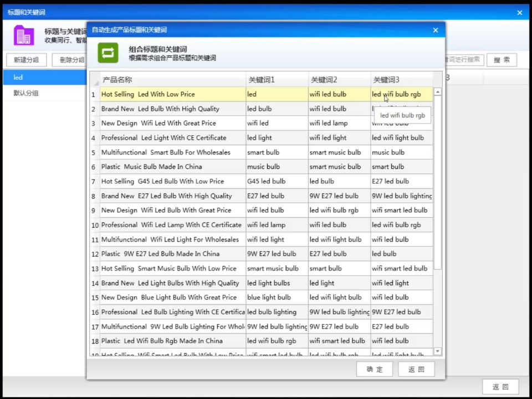Screen dimensions: 532x399
Task: Click the keyword cell 'music bulb' in row 5
Action: pyautogui.click(x=402, y=152)
